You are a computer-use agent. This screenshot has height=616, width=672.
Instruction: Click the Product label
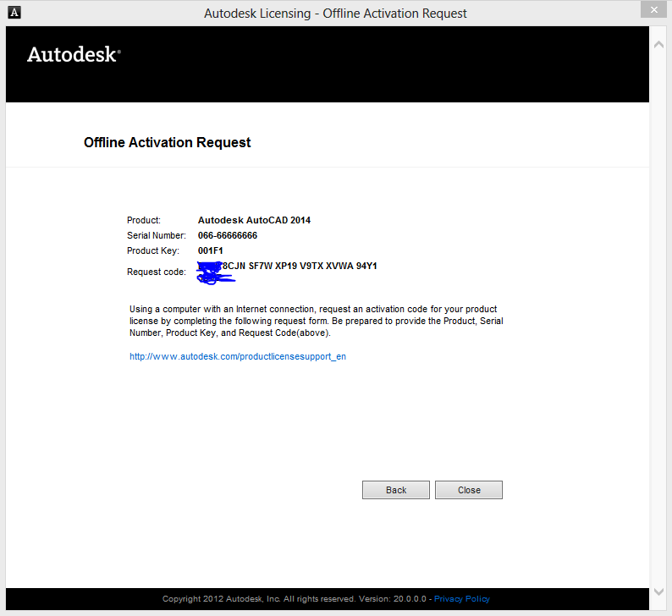144,220
